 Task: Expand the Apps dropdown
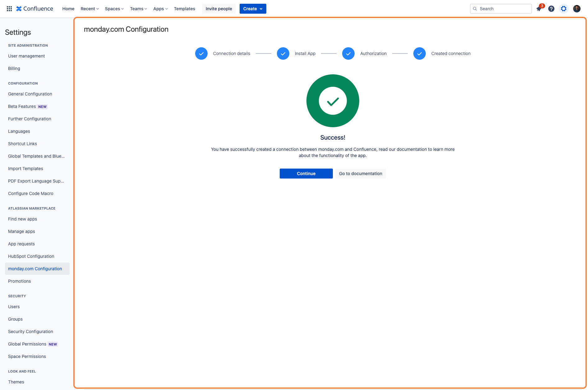coord(161,9)
